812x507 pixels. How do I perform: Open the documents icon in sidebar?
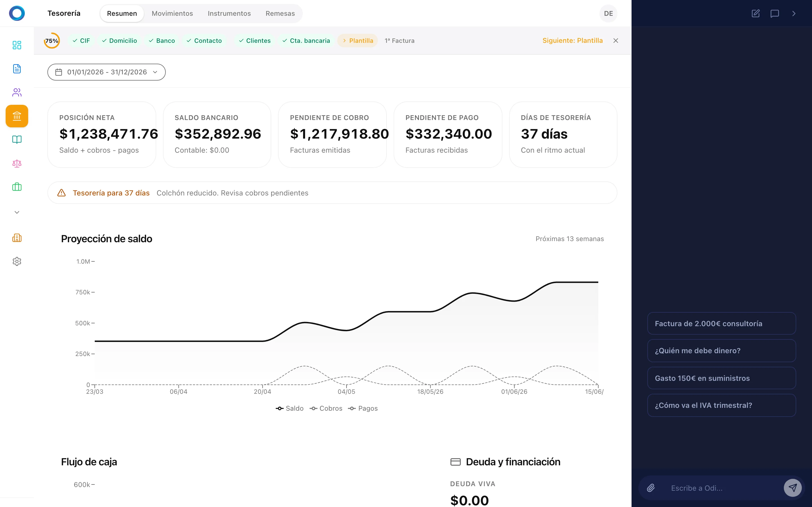[17, 69]
